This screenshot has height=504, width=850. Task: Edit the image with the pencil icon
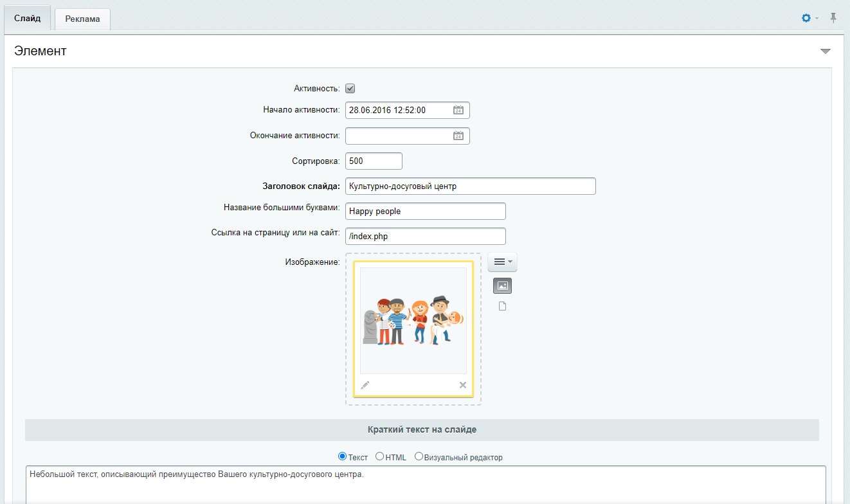point(365,385)
